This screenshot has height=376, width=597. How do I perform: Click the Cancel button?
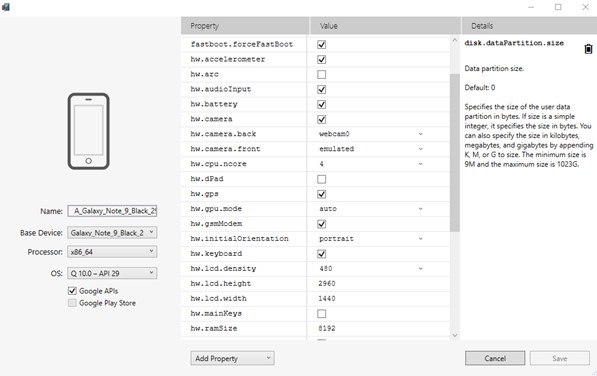pyautogui.click(x=495, y=358)
